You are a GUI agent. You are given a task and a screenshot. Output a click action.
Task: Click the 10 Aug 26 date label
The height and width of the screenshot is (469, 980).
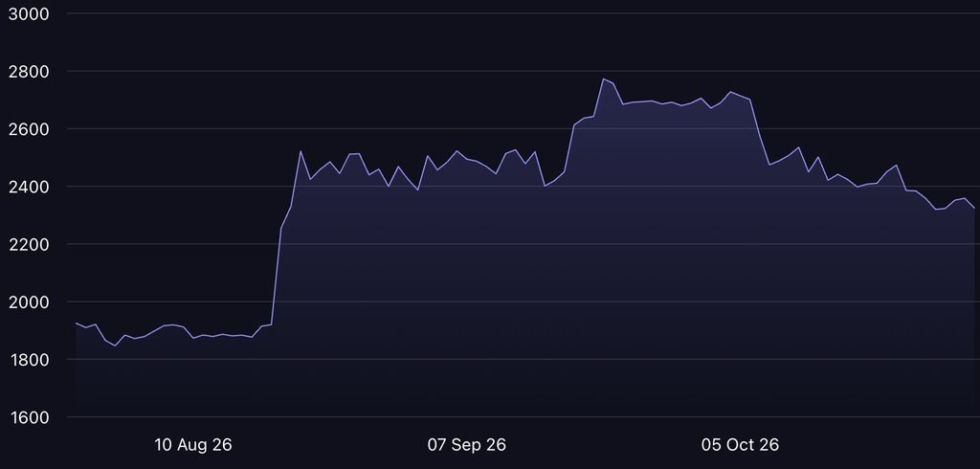click(x=193, y=445)
